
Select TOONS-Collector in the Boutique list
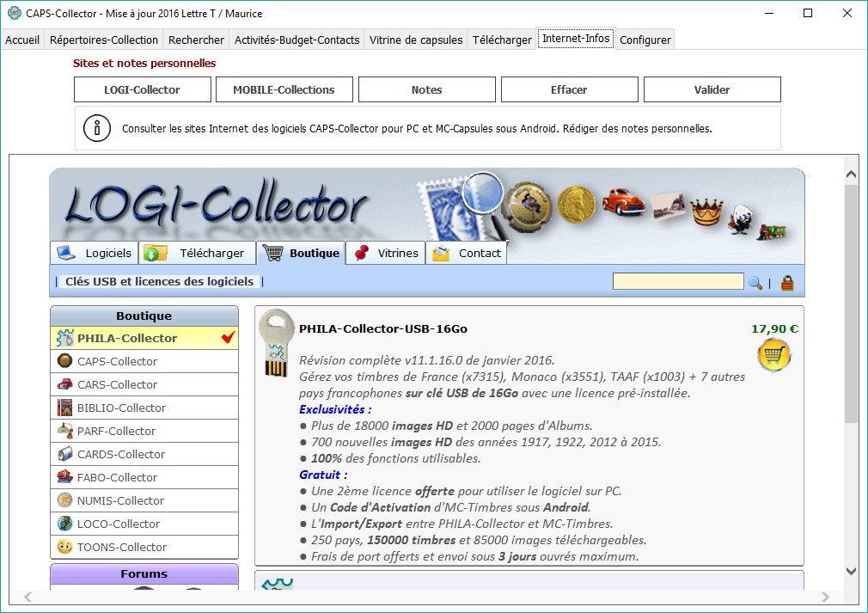144,547
